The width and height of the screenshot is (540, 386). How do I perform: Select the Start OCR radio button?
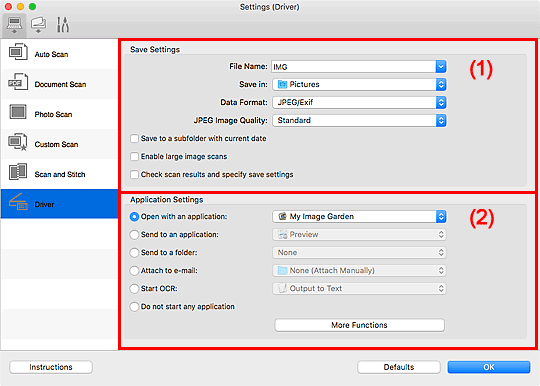click(x=134, y=289)
